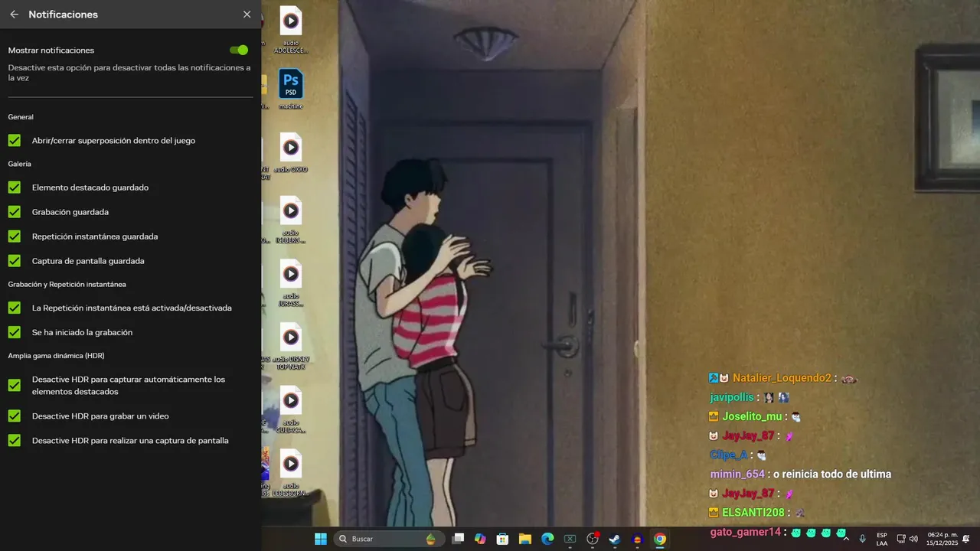Image resolution: width=980 pixels, height=551 pixels.
Task: Select the audio CULIACA... desktop file
Action: [291, 411]
